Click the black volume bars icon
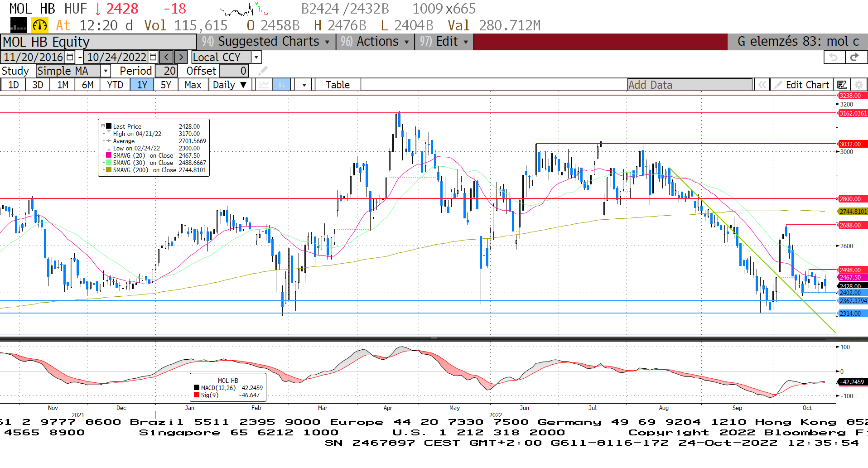868x468 pixels. 19,25
